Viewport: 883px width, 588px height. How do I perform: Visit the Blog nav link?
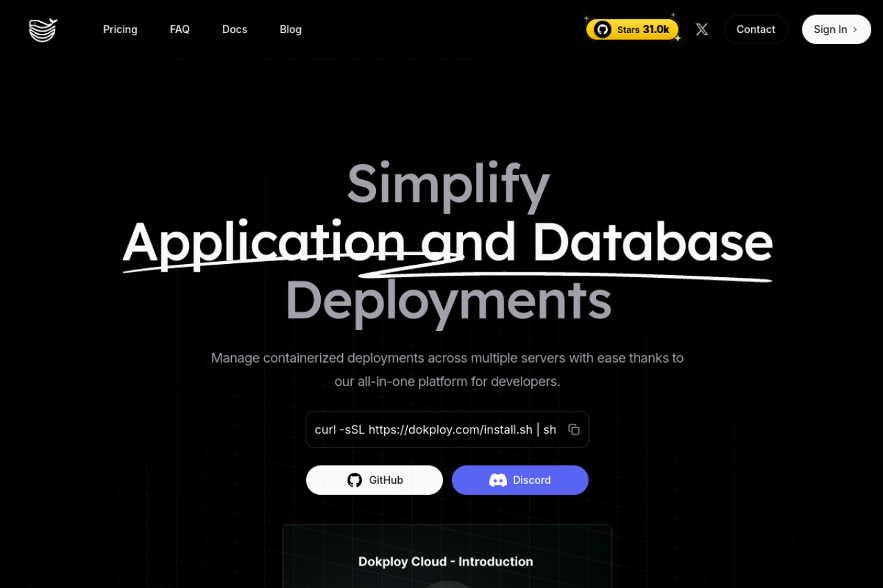[290, 30]
